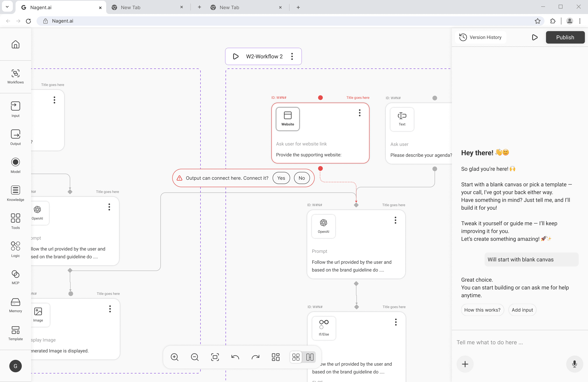Click the fit-to-screen canvas icon

[215, 357]
